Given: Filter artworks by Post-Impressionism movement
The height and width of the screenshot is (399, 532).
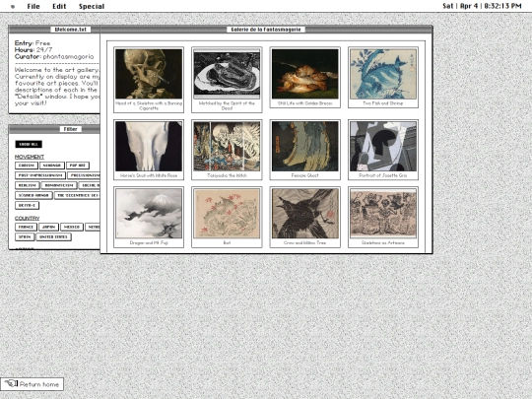Looking at the screenshot, I should [40, 175].
